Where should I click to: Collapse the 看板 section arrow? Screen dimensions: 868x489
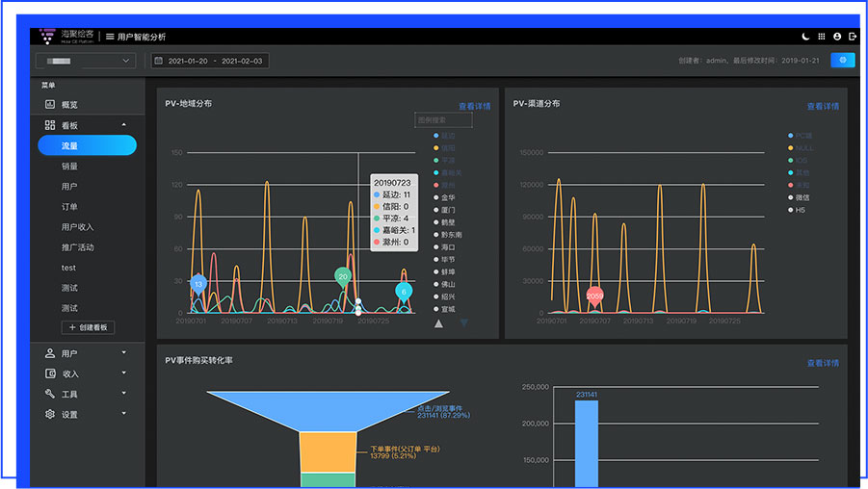click(x=124, y=125)
